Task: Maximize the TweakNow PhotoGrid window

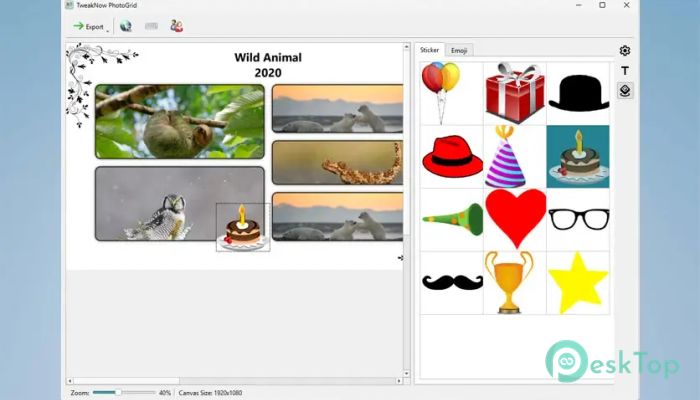Action: (x=602, y=5)
